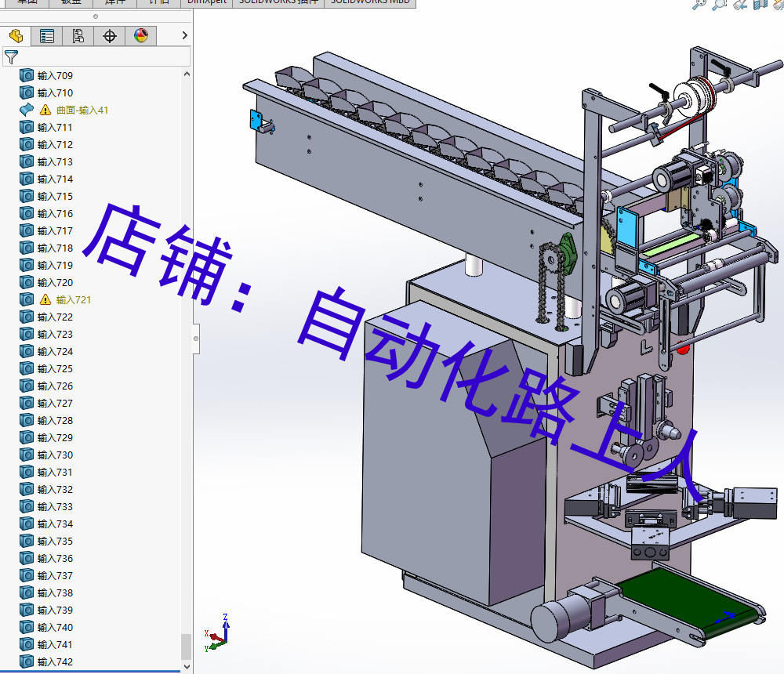Select tree item 输入713

[x=55, y=162]
